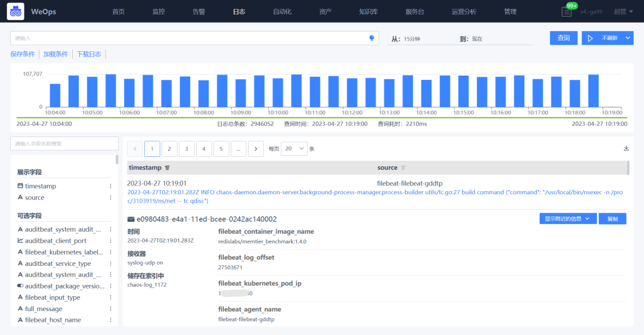This screenshot has width=644, height=335.
Task: Select the 日志 navigation tab
Action: click(239, 11)
